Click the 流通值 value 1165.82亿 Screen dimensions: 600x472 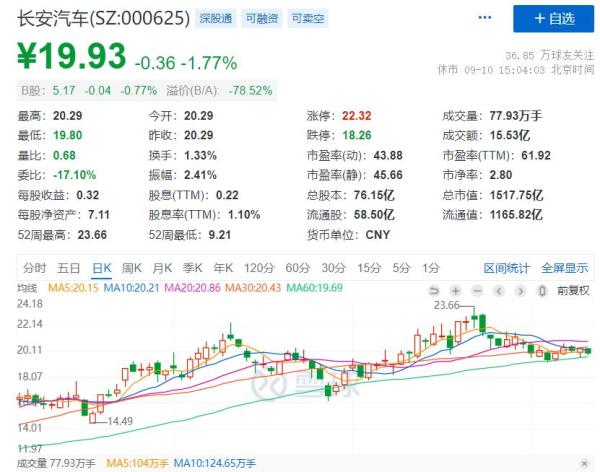click(x=516, y=215)
